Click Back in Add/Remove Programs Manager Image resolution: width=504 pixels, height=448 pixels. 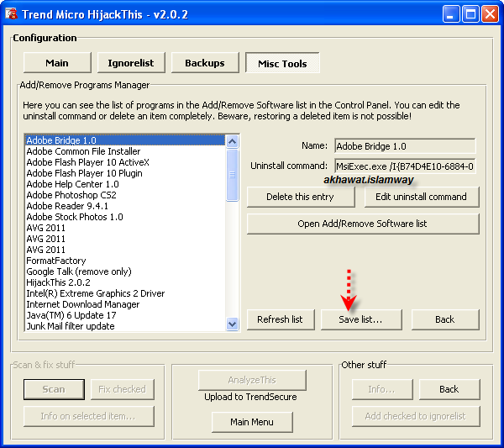(445, 319)
